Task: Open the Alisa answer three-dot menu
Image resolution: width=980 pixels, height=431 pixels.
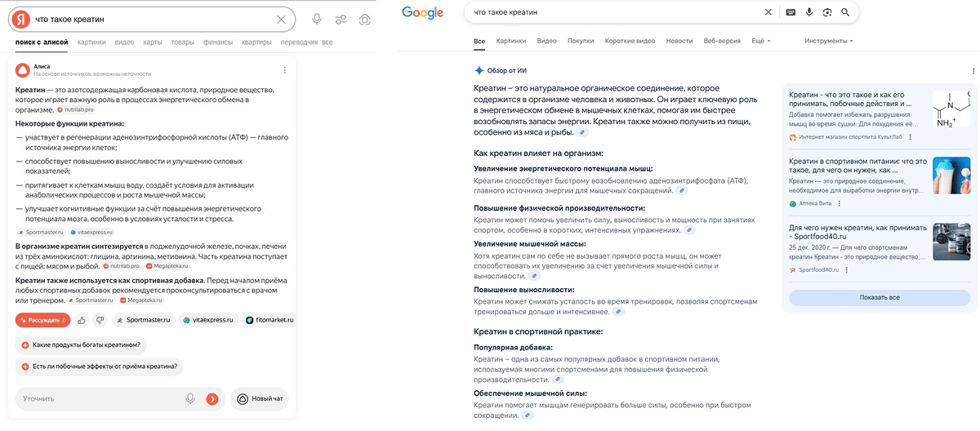Action: [285, 70]
